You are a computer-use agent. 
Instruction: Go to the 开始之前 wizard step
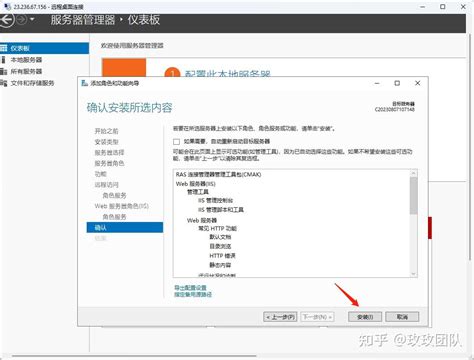tap(106, 131)
